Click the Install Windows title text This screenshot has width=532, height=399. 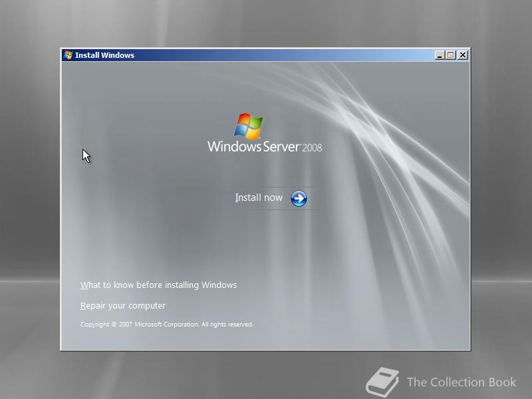pos(104,55)
